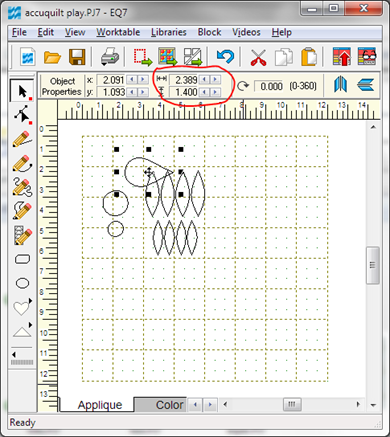Image resolution: width=390 pixels, height=437 pixels.
Task: Click the Paste clipboard icon
Action: click(309, 57)
